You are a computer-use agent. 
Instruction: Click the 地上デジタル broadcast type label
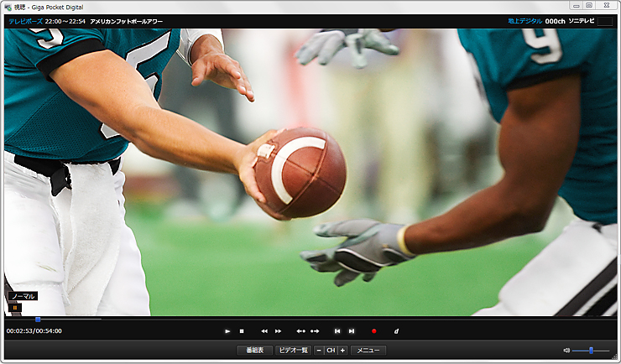click(x=524, y=21)
